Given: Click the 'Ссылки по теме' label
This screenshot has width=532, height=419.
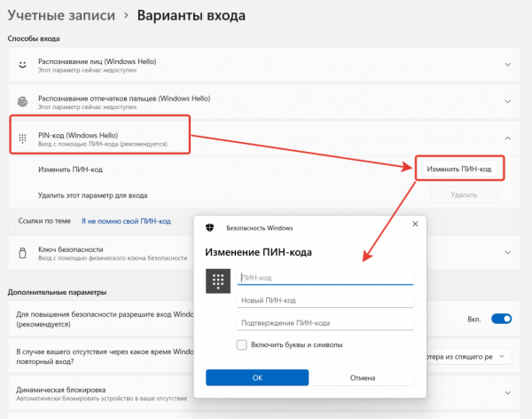Looking at the screenshot, I should [44, 221].
